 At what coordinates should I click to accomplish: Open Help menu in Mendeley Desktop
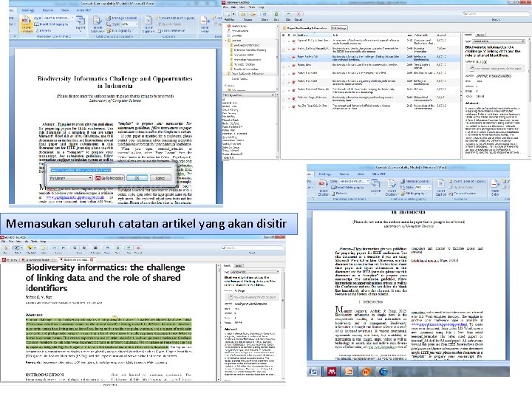[x=261, y=7]
